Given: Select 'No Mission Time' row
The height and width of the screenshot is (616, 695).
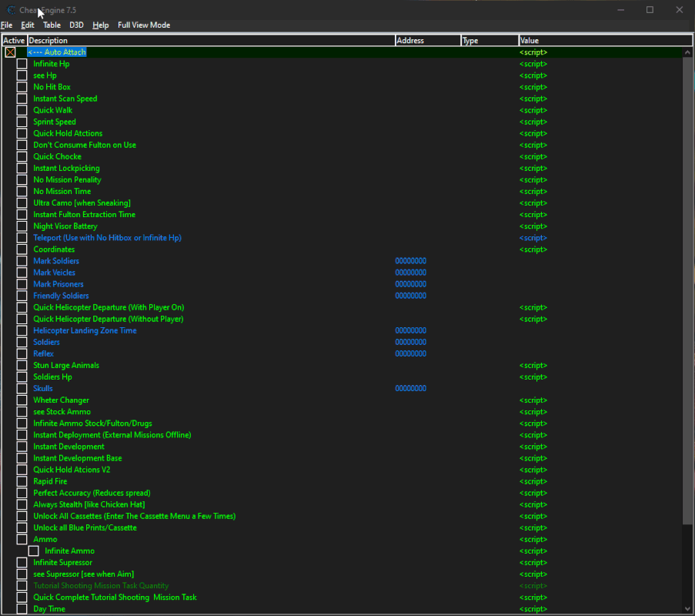Looking at the screenshot, I should click(x=62, y=191).
